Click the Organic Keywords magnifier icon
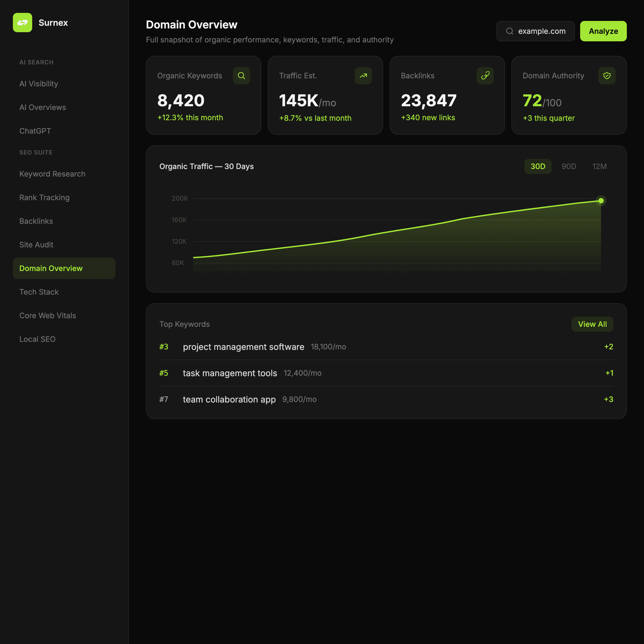Screen dimensions: 644x644 point(241,76)
